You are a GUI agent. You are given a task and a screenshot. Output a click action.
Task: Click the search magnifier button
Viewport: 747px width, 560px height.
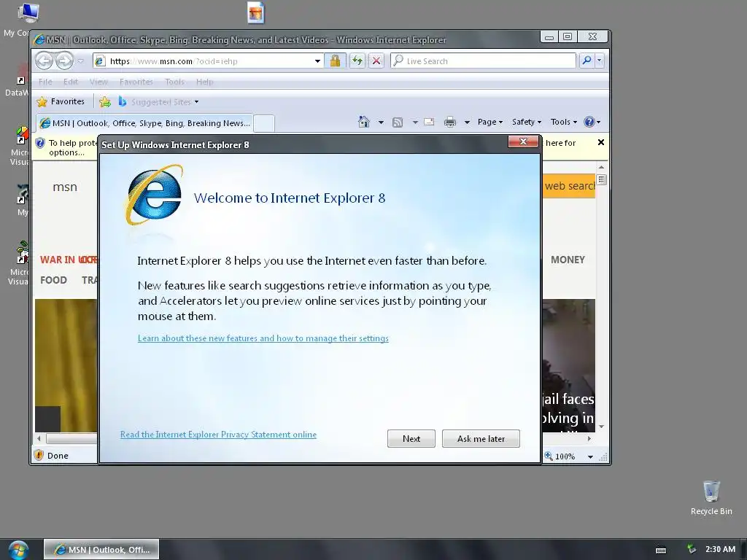587,61
